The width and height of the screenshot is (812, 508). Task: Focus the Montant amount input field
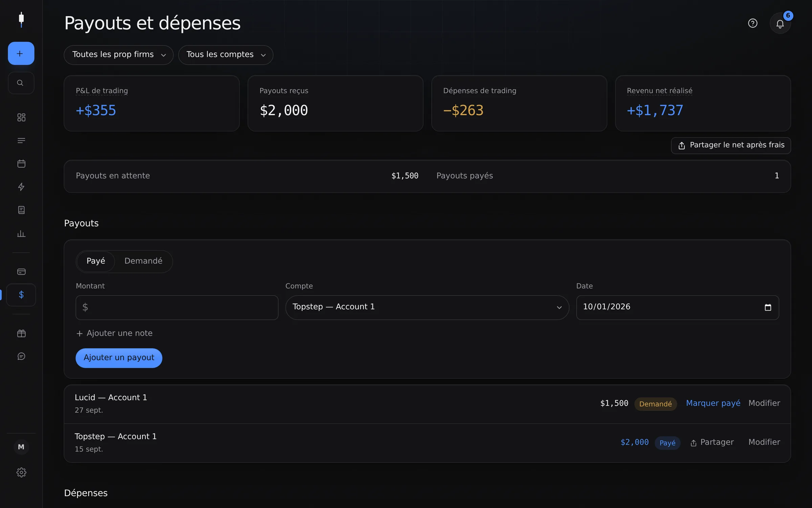[177, 308]
